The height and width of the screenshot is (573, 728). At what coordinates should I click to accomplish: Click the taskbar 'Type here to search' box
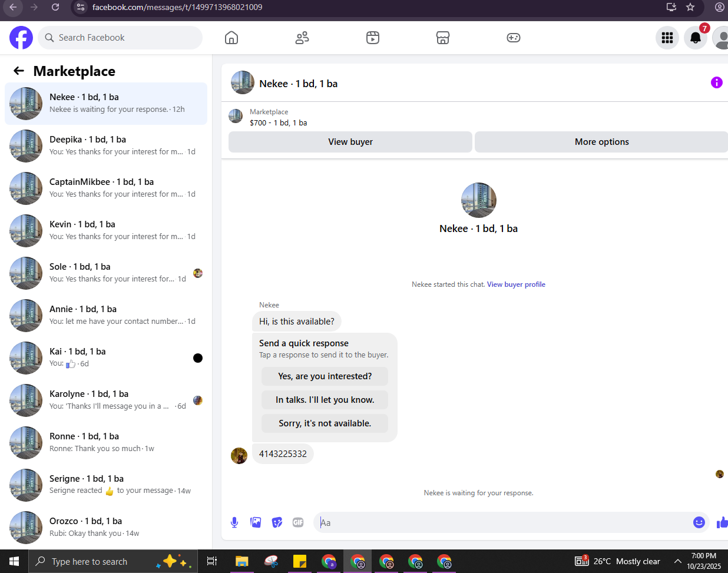click(112, 561)
